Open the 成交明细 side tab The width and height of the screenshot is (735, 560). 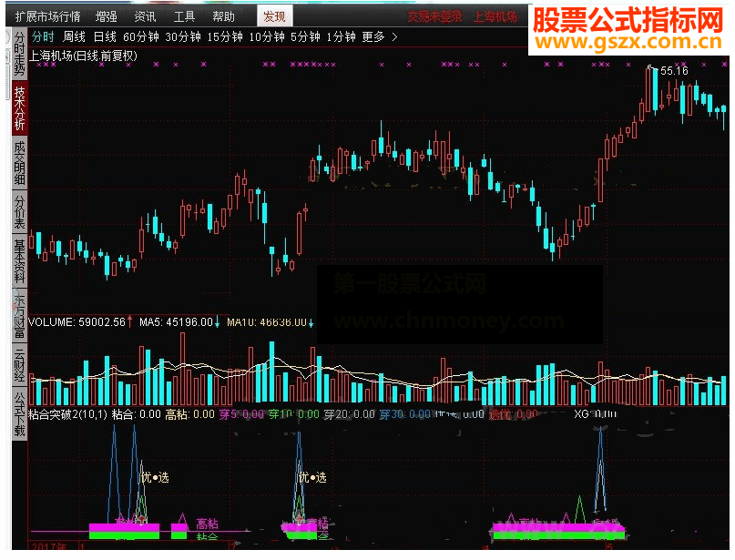pos(19,163)
